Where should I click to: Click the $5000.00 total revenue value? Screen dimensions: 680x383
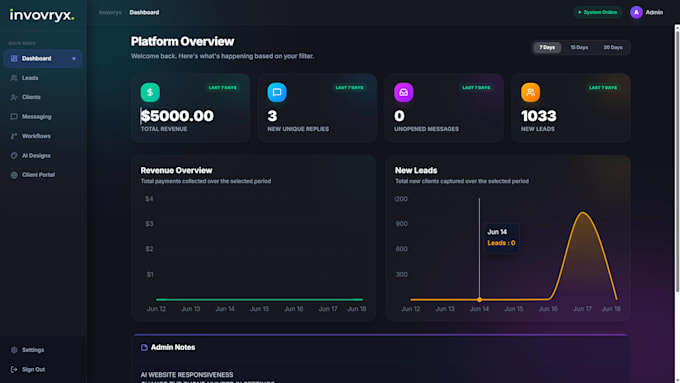[177, 116]
